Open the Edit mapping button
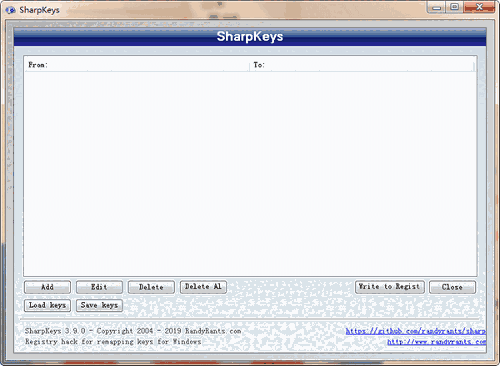The height and width of the screenshot is (366, 500). pyautogui.click(x=99, y=287)
